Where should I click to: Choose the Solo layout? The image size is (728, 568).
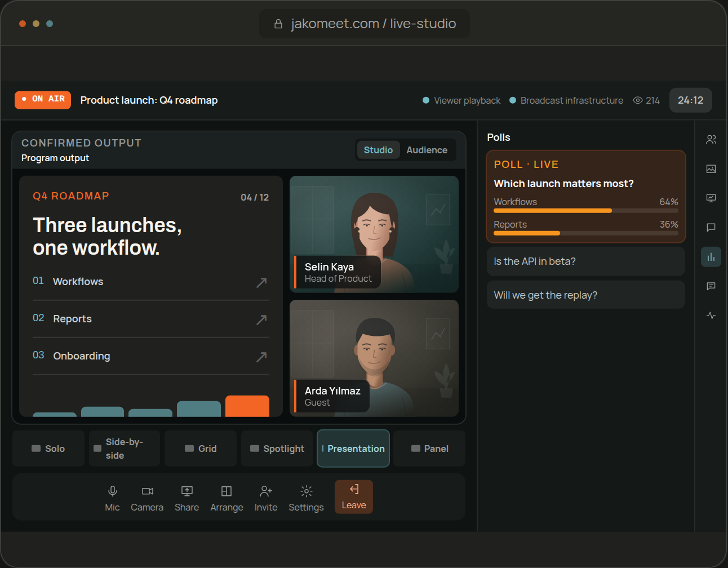[48, 449]
